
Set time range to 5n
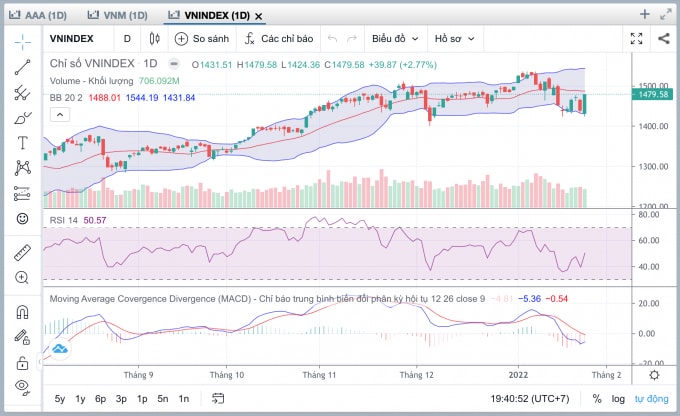(163, 399)
